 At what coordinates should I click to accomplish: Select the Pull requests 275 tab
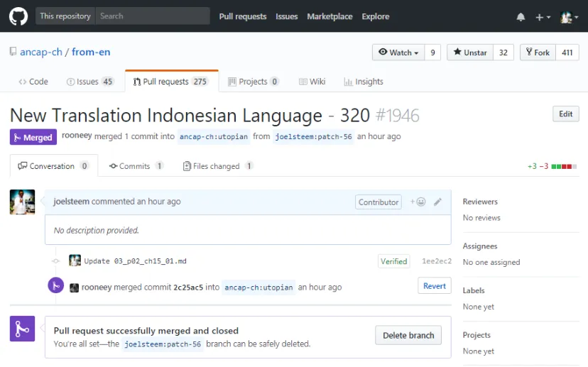(172, 82)
